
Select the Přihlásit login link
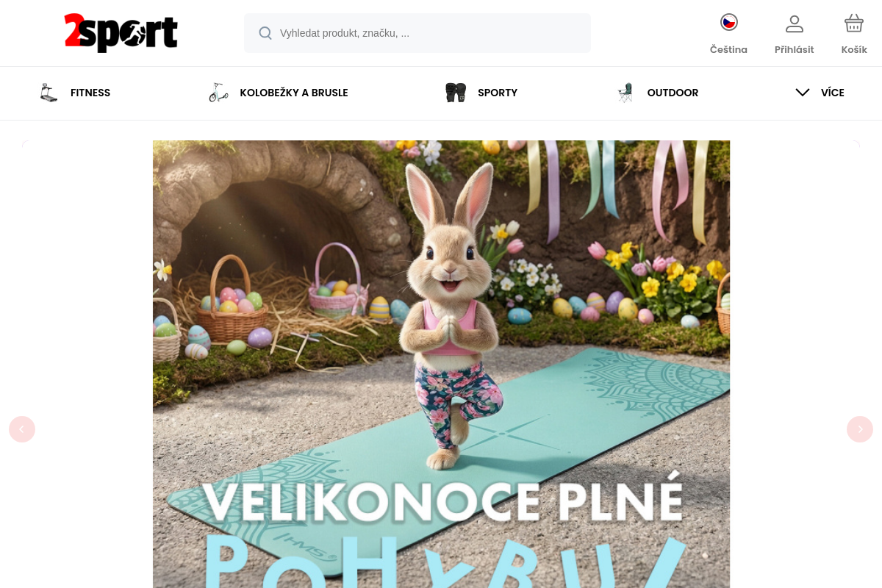pos(794,50)
